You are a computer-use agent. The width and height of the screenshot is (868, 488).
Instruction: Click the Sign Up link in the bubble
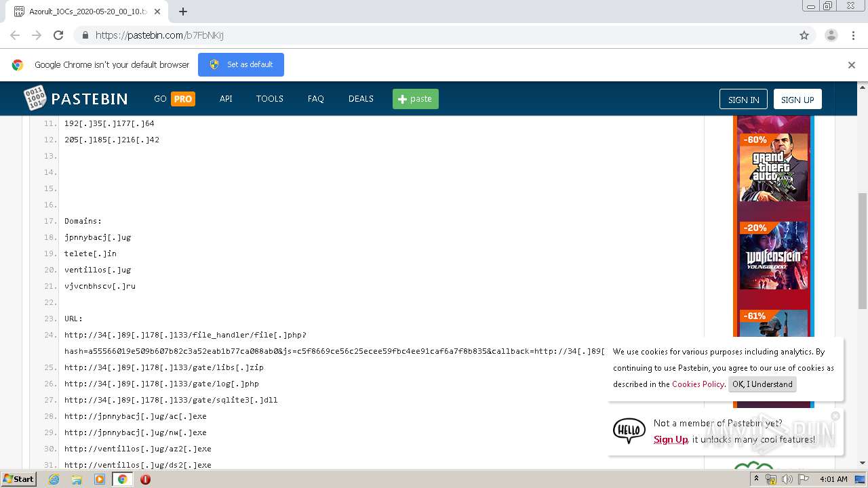coord(670,439)
